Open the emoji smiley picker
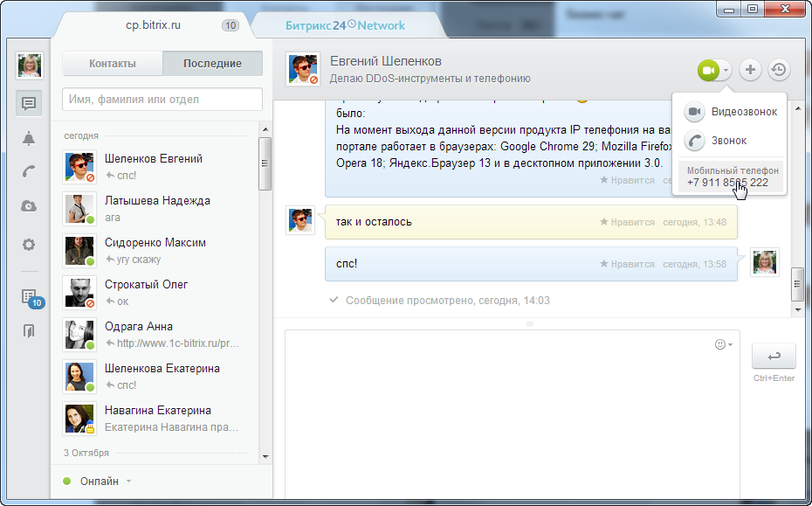The height and width of the screenshot is (506, 812). tap(724, 345)
